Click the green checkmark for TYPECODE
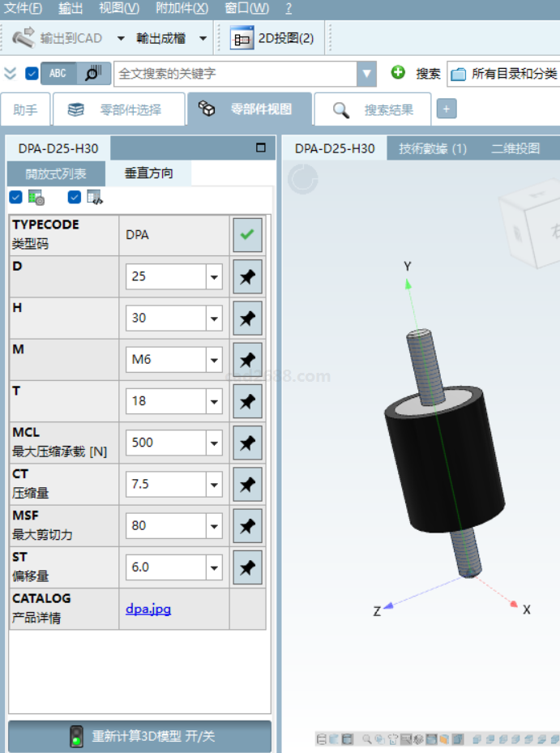The image size is (560, 753). pyautogui.click(x=247, y=235)
